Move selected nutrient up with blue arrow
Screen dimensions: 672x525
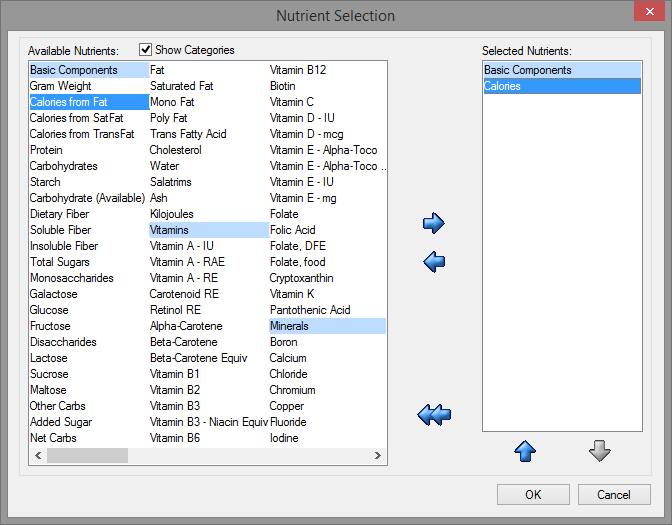click(525, 452)
